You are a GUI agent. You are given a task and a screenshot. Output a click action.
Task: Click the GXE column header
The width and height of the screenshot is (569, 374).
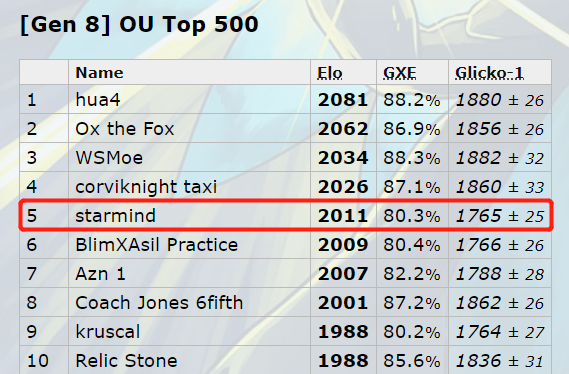400,73
